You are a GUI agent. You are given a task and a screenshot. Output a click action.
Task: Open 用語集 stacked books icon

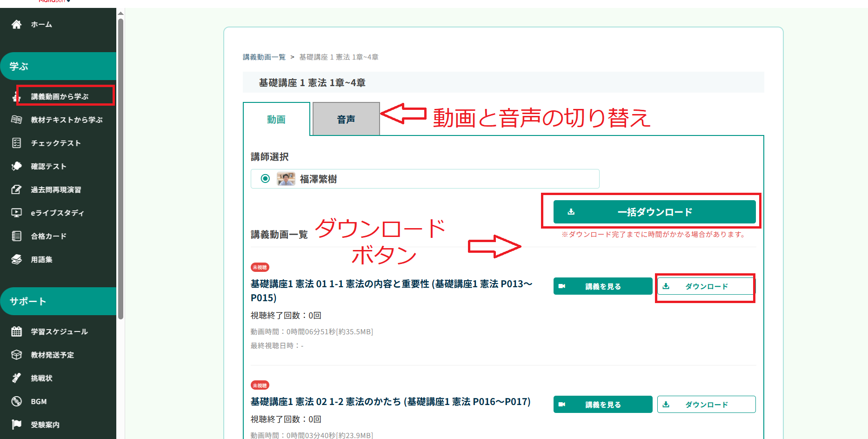[x=17, y=259]
